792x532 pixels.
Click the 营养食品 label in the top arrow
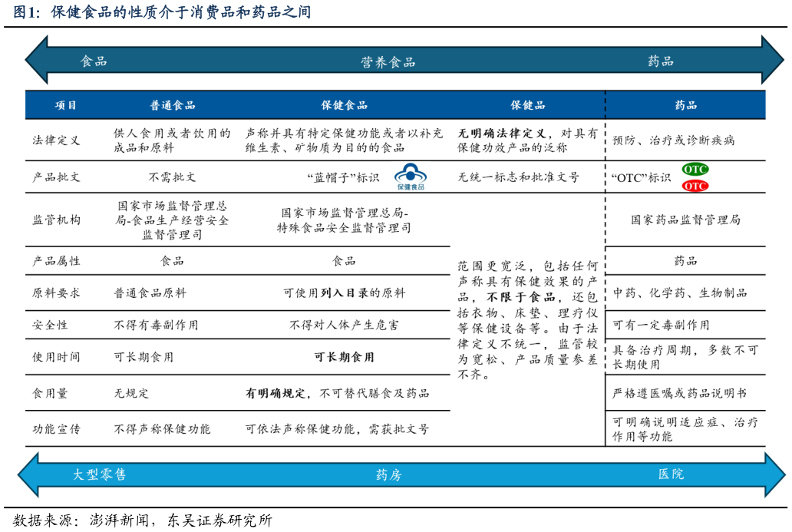point(388,62)
